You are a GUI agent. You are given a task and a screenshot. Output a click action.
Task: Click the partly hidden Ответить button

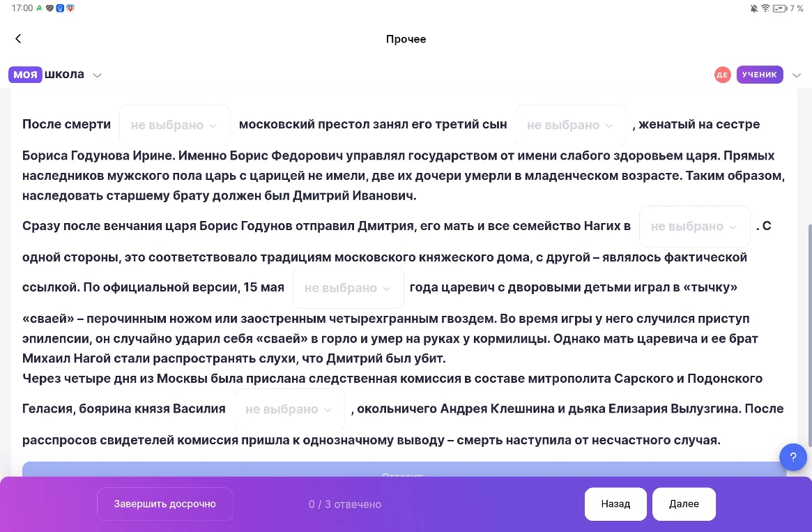(404, 469)
